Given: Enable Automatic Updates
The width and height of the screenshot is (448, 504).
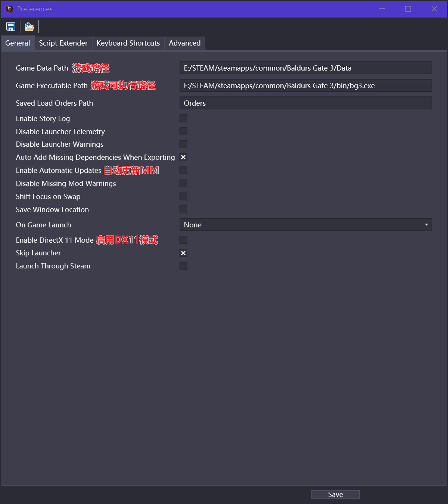Looking at the screenshot, I should pyautogui.click(x=183, y=170).
